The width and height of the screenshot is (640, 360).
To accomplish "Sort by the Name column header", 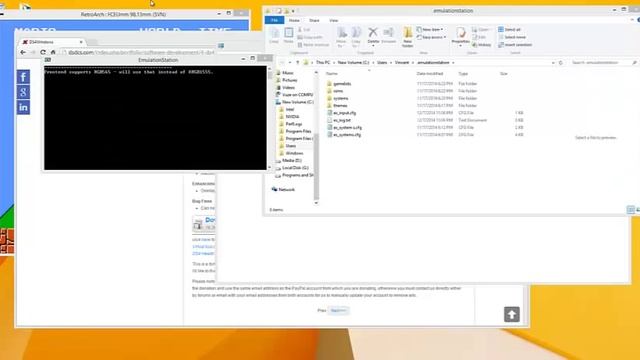I will tap(331, 73).
